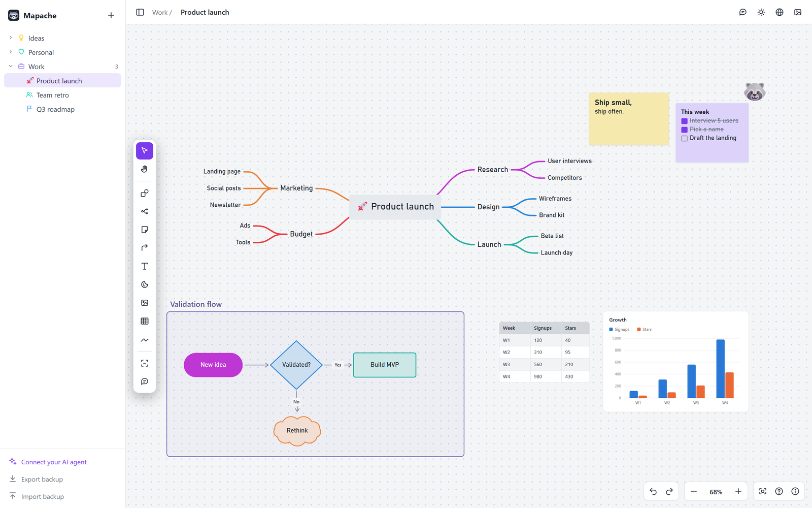The image size is (812, 508).
Task: Select the Product launch board in sidebar
Action: tap(62, 80)
